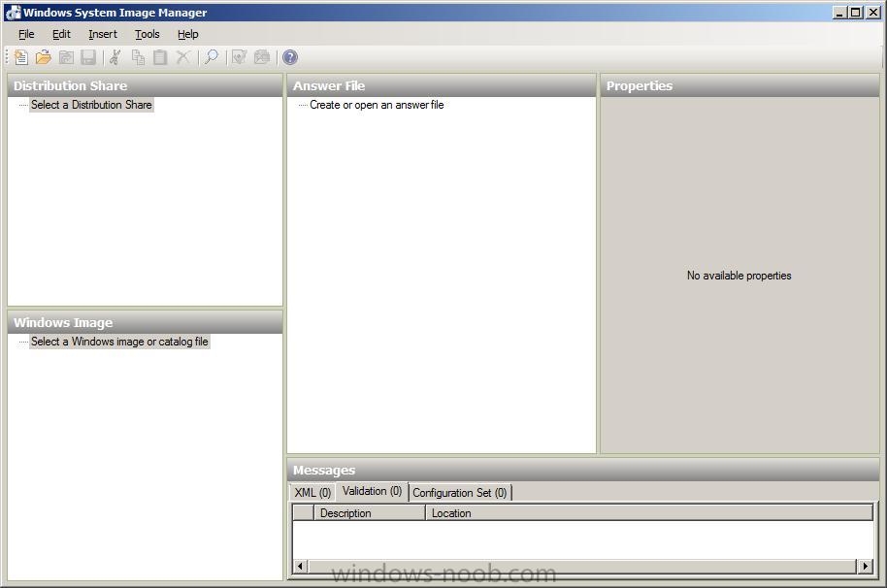Click the Windows Image panel header
This screenshot has height=588, width=887.
(x=145, y=322)
